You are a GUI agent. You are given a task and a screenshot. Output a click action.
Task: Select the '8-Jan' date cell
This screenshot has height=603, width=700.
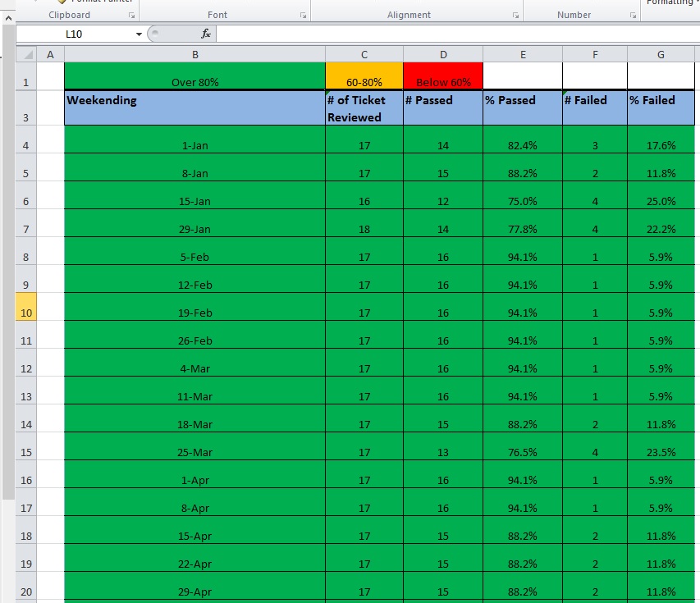(195, 167)
